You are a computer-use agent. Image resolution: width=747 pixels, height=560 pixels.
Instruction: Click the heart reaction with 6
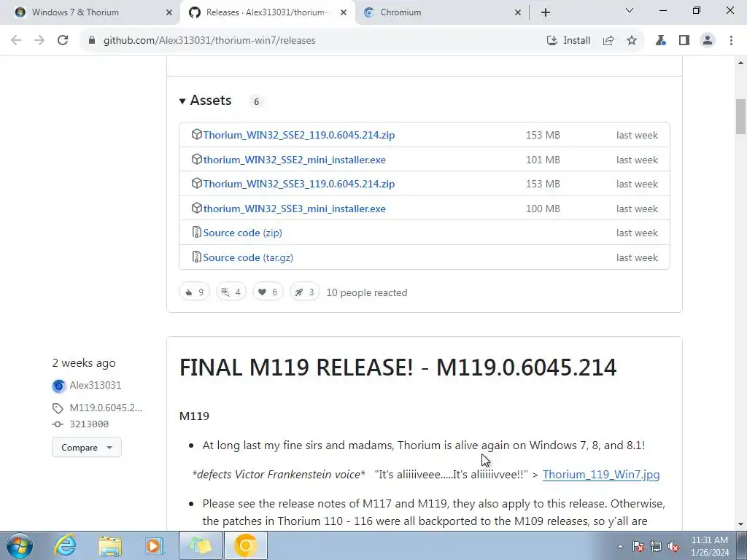268,292
